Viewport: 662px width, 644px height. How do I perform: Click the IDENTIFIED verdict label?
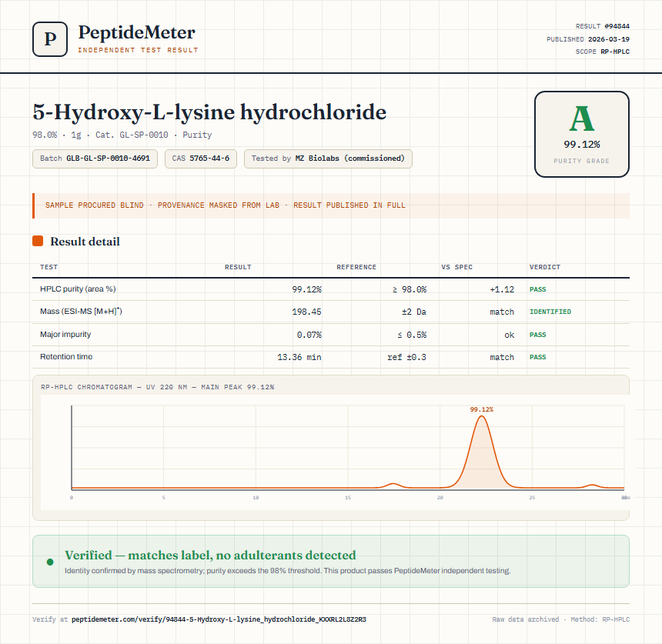(x=550, y=312)
